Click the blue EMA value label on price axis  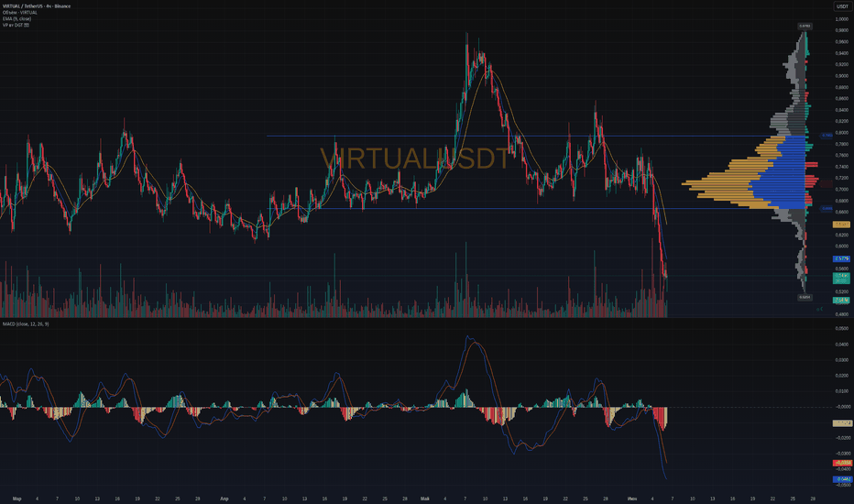(x=841, y=258)
